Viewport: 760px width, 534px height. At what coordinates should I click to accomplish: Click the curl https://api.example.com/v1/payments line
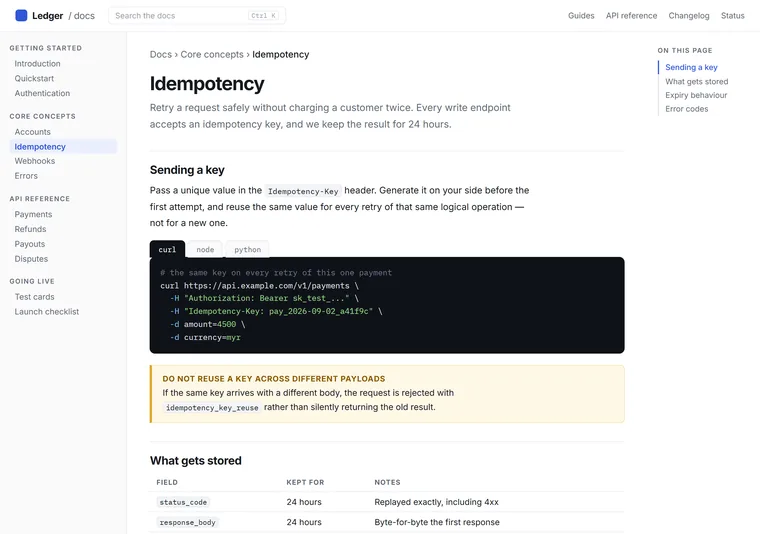point(259,286)
